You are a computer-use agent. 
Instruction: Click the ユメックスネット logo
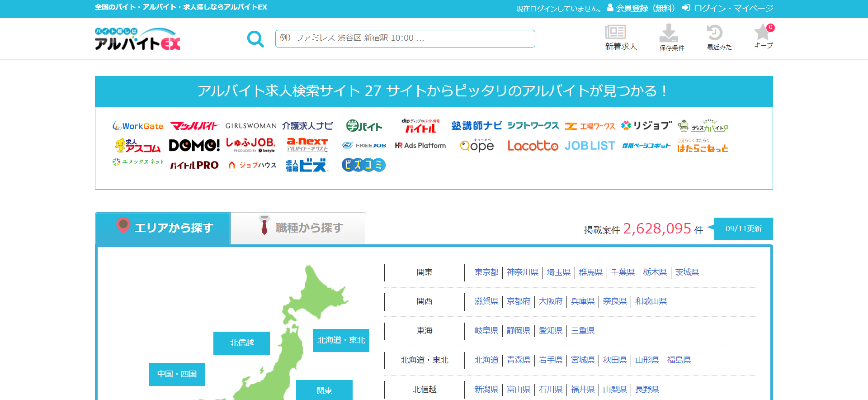click(138, 162)
